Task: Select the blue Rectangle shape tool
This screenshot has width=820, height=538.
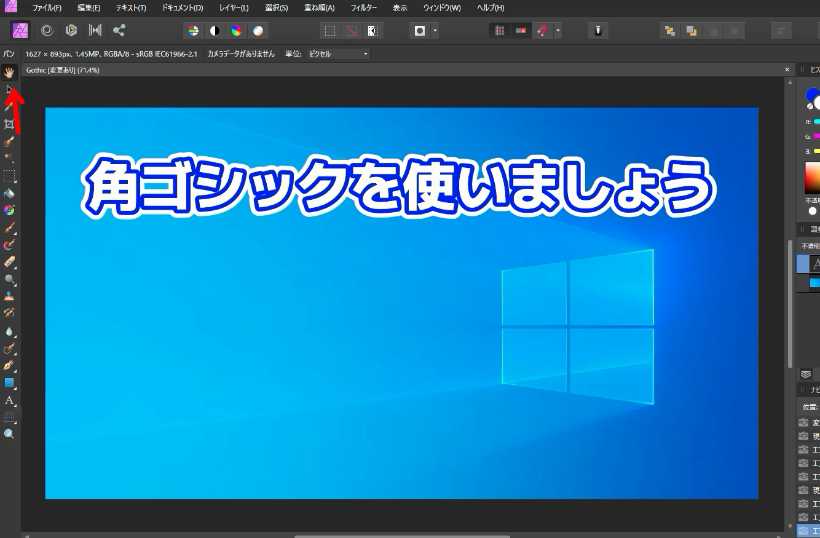Action: [x=9, y=383]
